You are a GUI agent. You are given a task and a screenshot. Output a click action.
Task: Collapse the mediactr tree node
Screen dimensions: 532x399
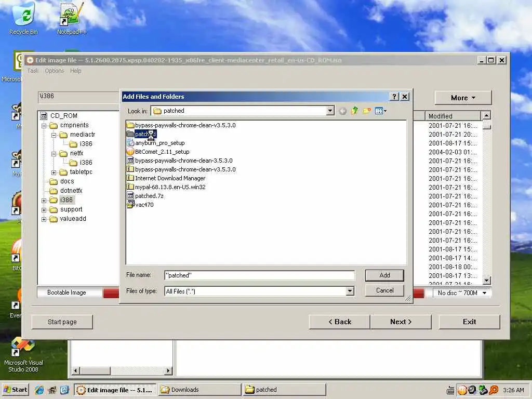(x=54, y=135)
